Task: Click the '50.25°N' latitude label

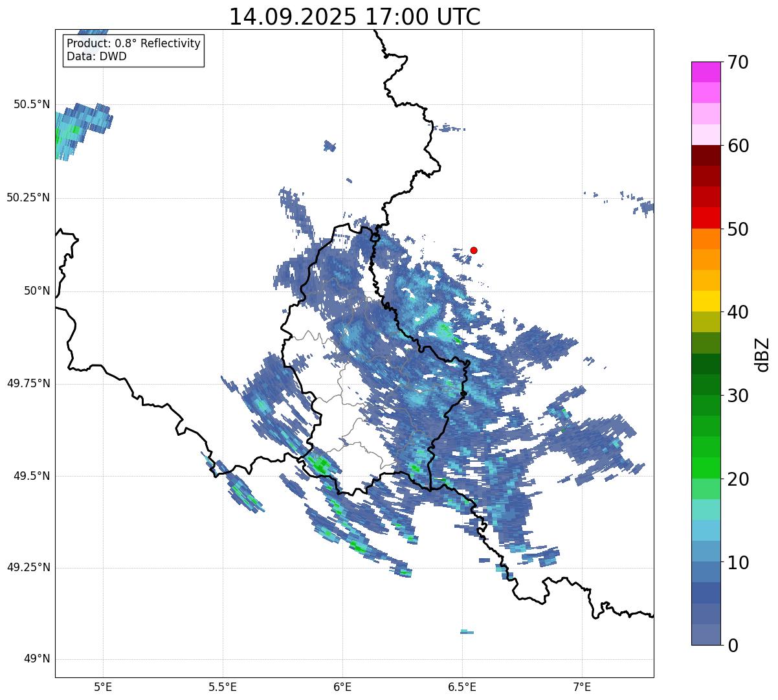Action: pos(28,198)
